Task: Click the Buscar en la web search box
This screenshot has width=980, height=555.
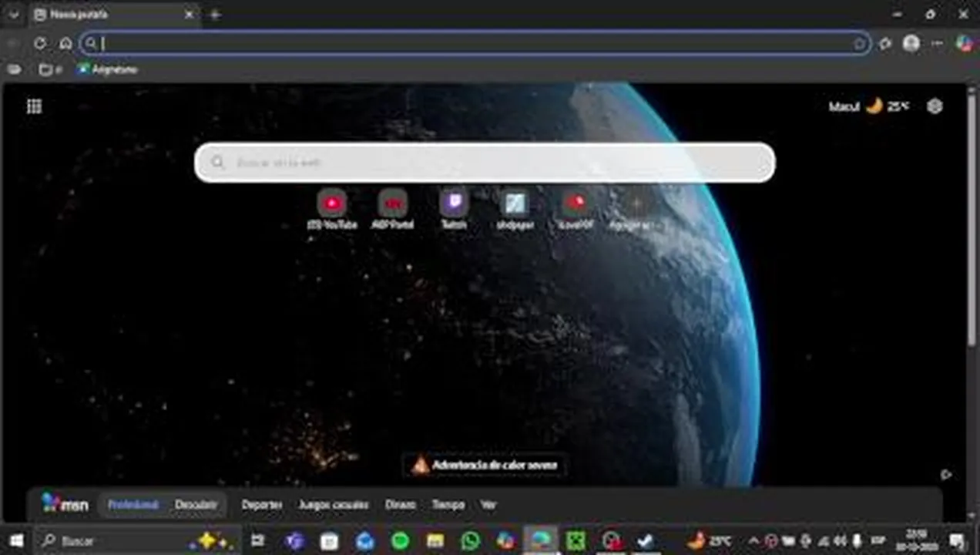Action: click(485, 163)
